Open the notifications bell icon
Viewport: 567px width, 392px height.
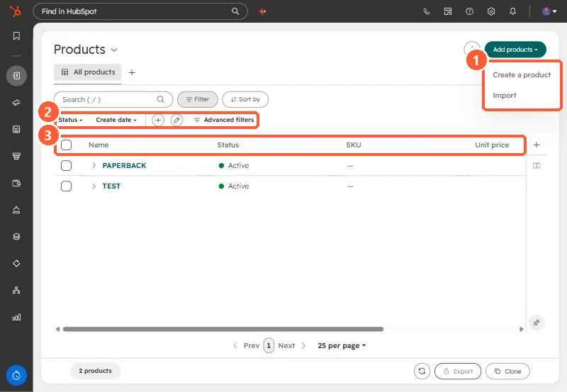(x=512, y=11)
